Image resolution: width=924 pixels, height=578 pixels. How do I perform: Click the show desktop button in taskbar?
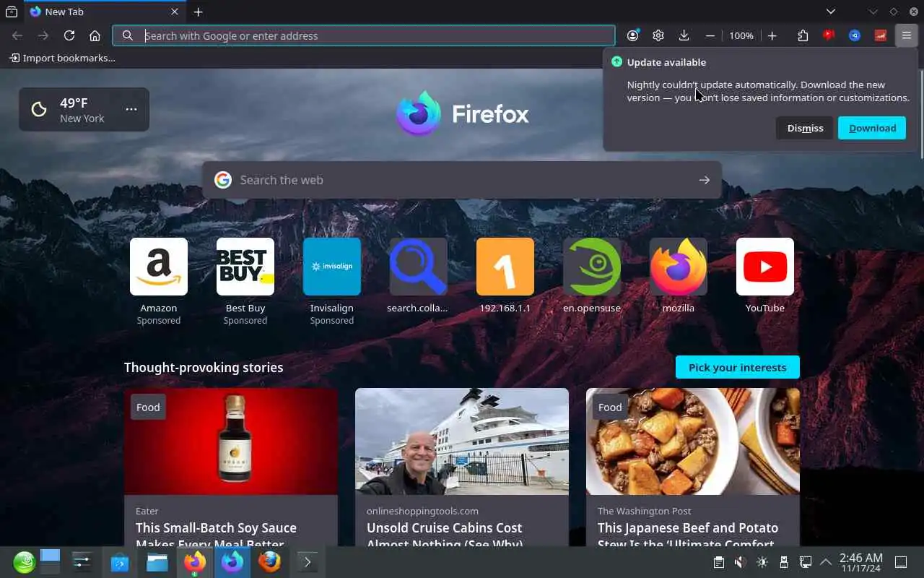pyautogui.click(x=901, y=562)
